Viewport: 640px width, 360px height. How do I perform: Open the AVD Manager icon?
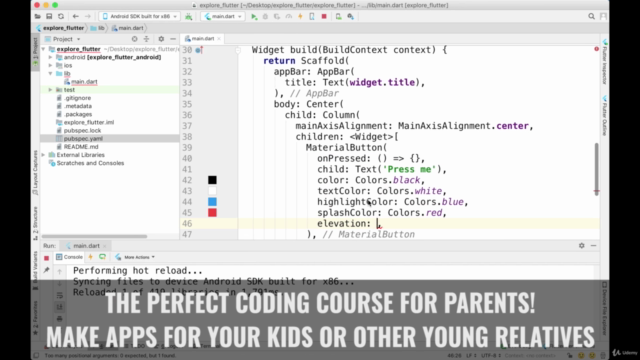point(338,16)
